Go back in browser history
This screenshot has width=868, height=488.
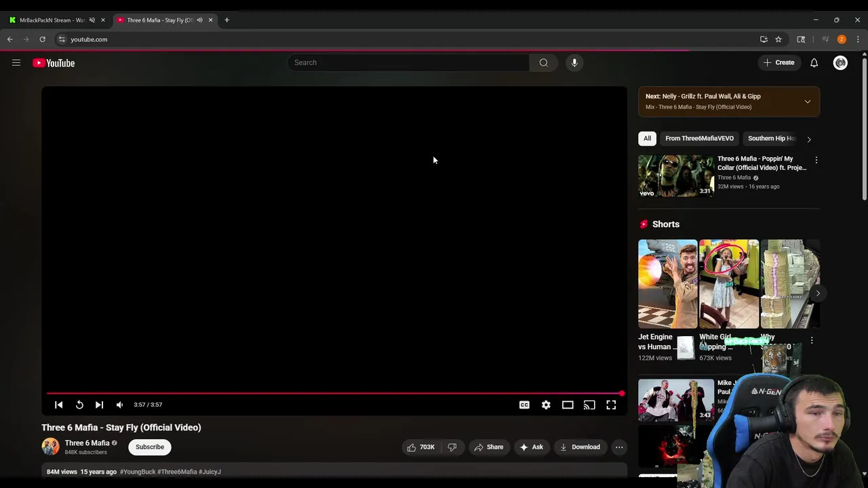pyautogui.click(x=10, y=39)
